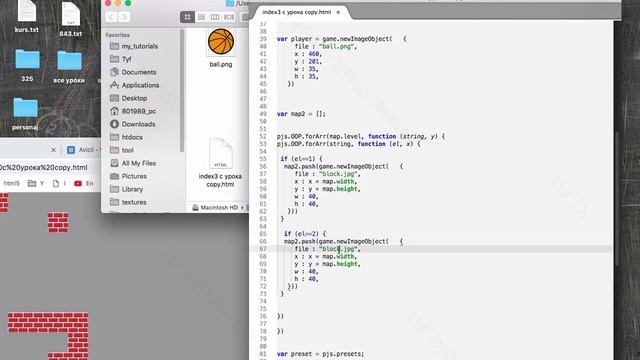
Task: Close the index3 с урока copy.html editor tab
Action: click(338, 12)
